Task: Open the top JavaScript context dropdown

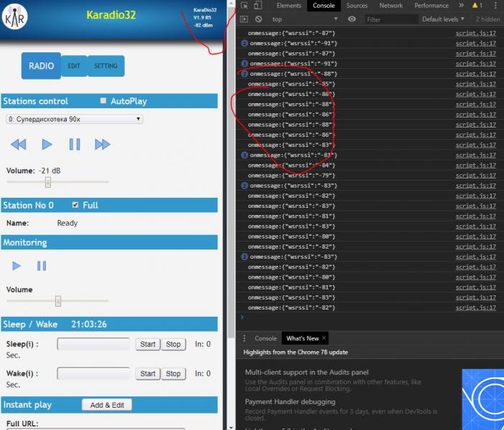Action: click(305, 19)
